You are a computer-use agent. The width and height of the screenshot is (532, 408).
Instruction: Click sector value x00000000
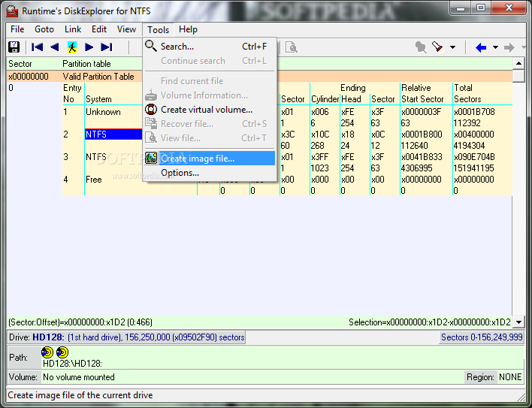[29, 77]
